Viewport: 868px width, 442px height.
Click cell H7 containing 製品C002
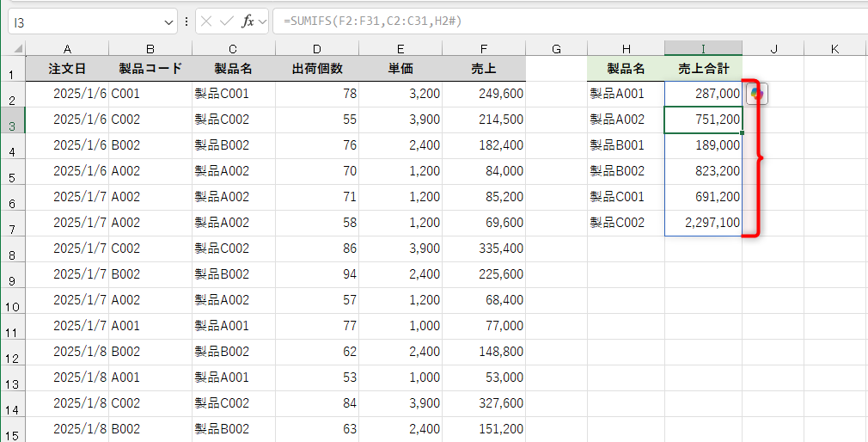[627, 224]
